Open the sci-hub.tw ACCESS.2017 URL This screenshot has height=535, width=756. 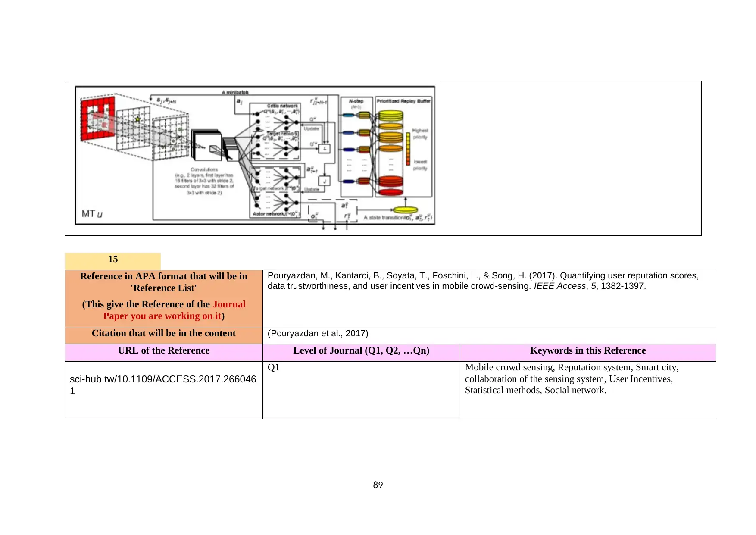coord(163,385)
